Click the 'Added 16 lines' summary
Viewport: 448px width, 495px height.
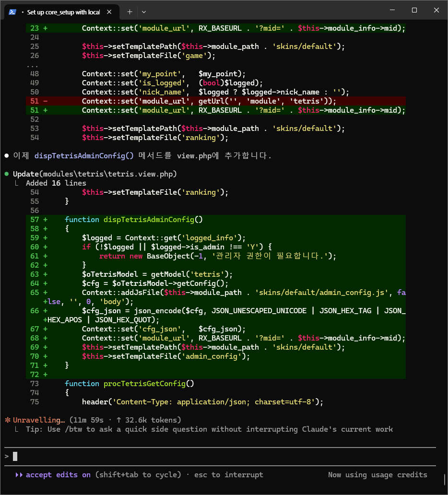pos(56,183)
